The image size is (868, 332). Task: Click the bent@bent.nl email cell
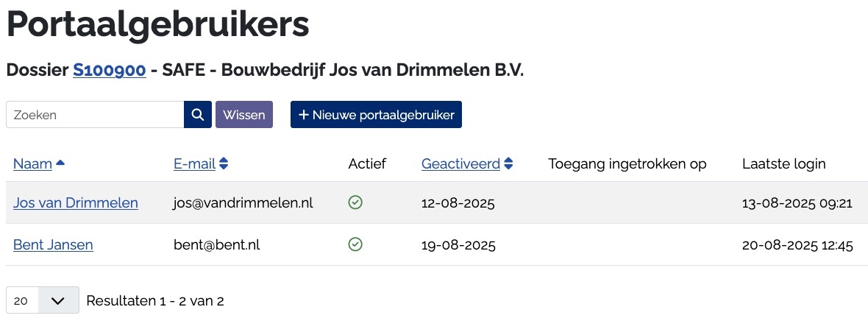pyautogui.click(x=216, y=244)
